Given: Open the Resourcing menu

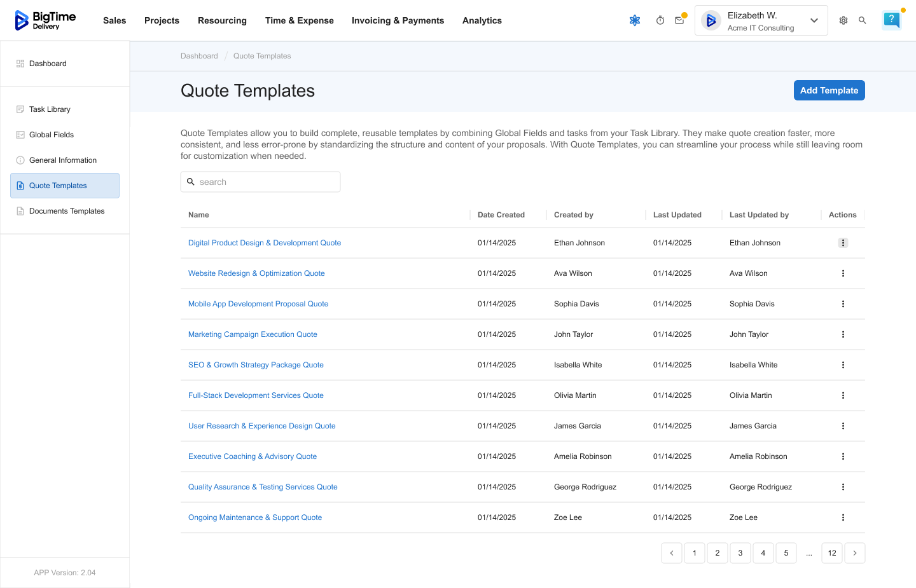Looking at the screenshot, I should 222,20.
